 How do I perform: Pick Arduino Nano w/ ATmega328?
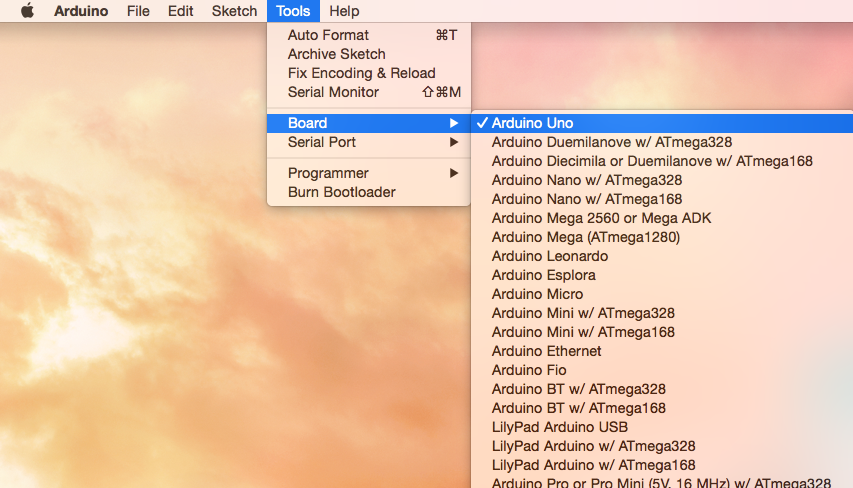coord(662,180)
